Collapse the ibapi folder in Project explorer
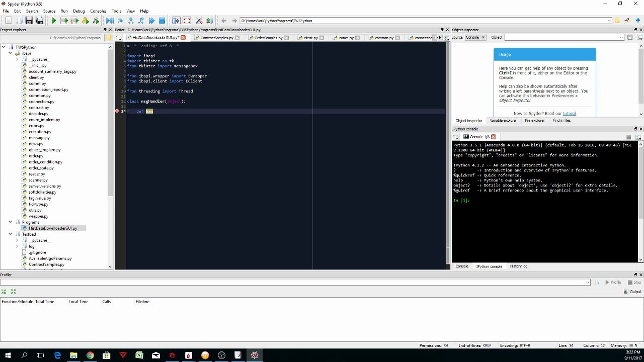This screenshot has height=362, width=644. tap(11, 53)
